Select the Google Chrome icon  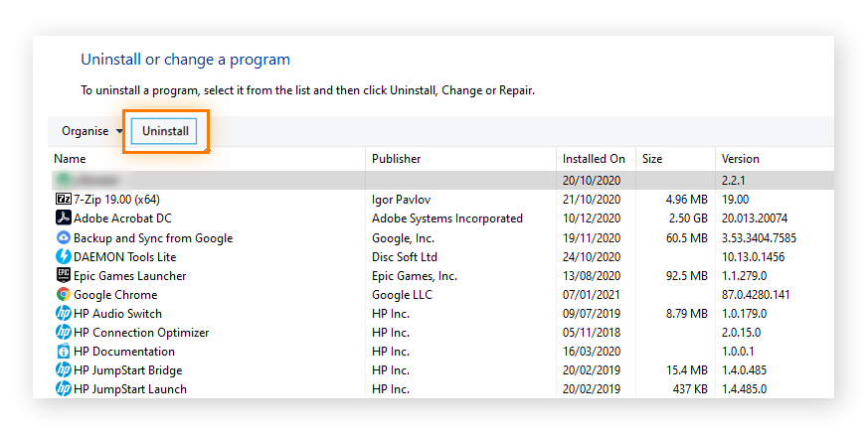(63, 295)
